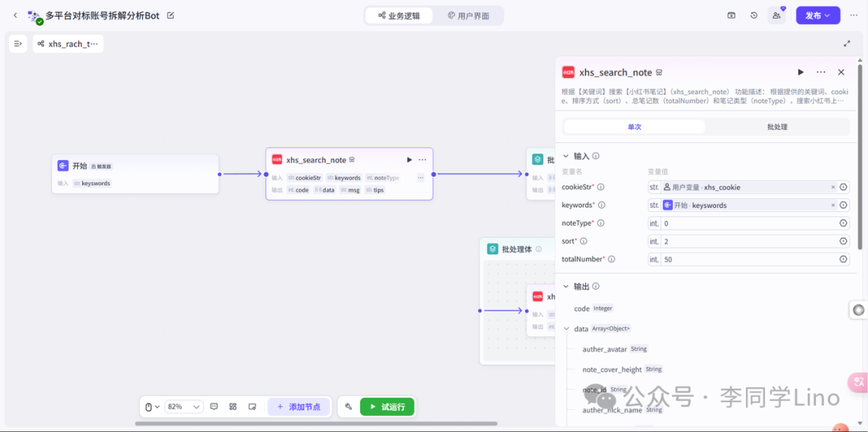Collapse the 输出 section
The width and height of the screenshot is (868, 432).
pos(566,287)
